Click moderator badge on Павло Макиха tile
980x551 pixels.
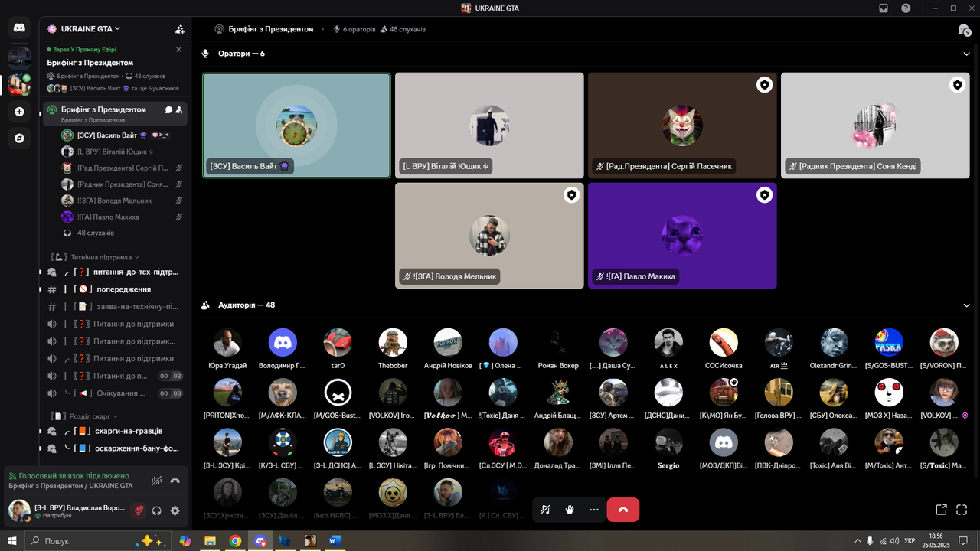[x=764, y=195]
